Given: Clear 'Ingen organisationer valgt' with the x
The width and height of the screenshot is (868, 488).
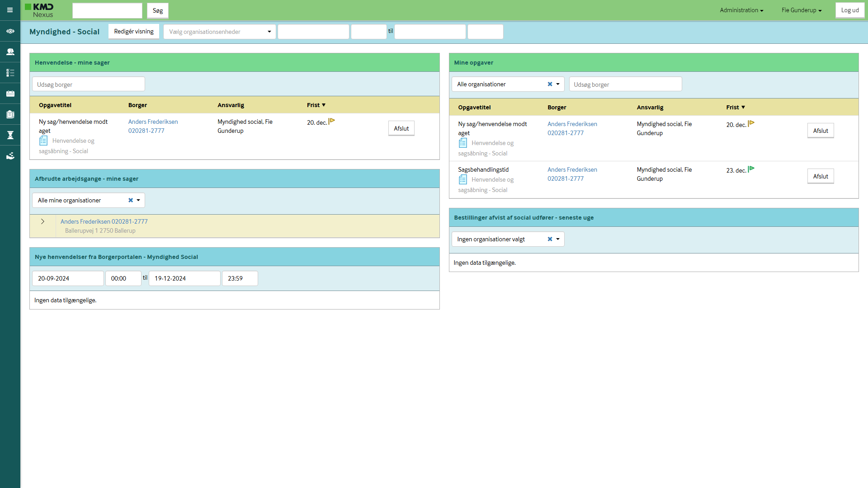Looking at the screenshot, I should (550, 239).
